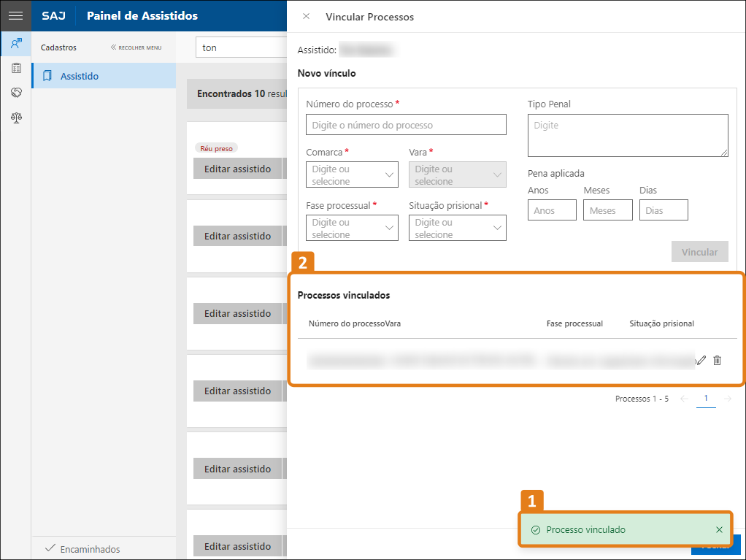This screenshot has height=560, width=746.
Task: Click Editar assistido in the Réu preso card
Action: tap(237, 169)
